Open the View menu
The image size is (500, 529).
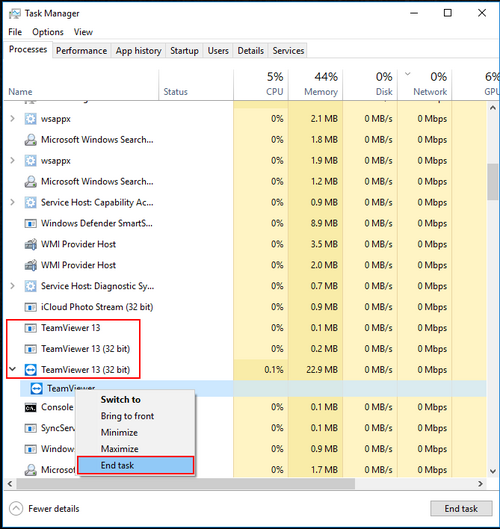click(x=83, y=32)
